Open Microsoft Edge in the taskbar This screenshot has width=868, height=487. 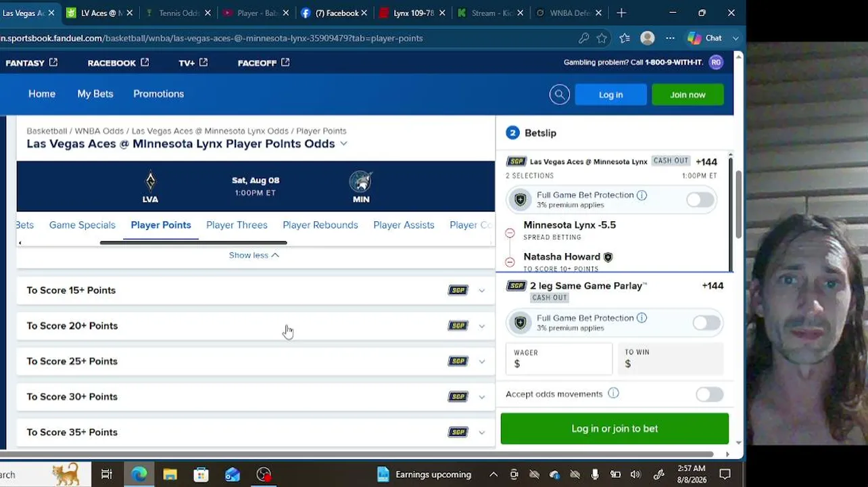139,474
